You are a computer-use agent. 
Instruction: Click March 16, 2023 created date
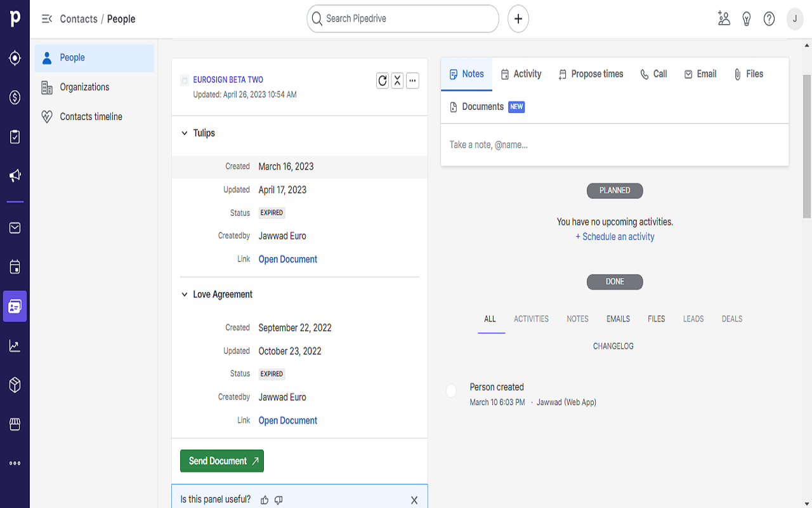286,167
